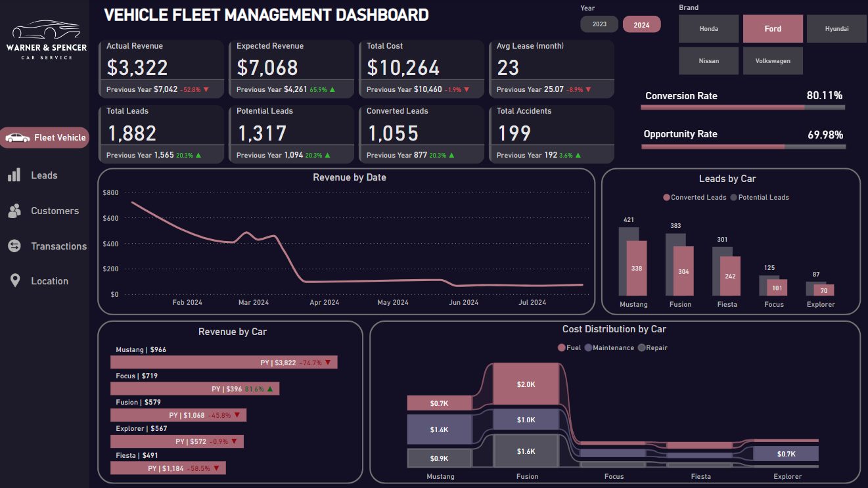Click the map pin icon beside Location
The image size is (868, 488).
point(15,281)
